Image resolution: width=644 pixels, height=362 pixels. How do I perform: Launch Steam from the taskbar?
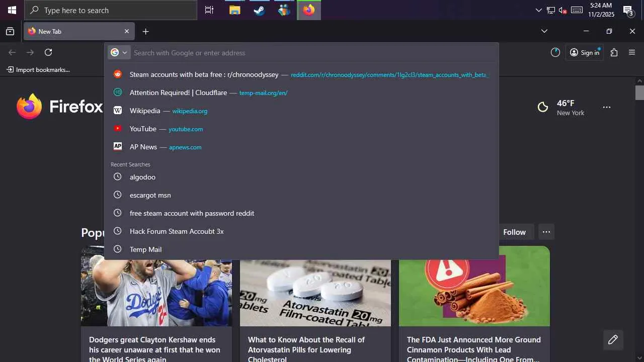point(259,10)
